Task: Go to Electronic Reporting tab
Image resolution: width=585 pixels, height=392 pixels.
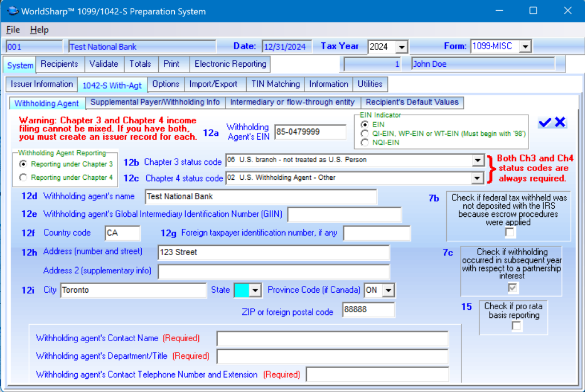Action: [x=230, y=64]
